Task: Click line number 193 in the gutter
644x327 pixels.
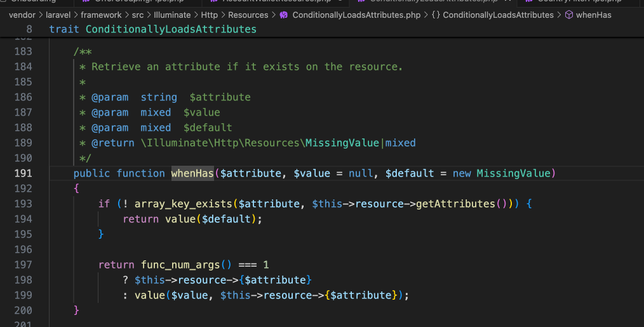Action: click(23, 204)
